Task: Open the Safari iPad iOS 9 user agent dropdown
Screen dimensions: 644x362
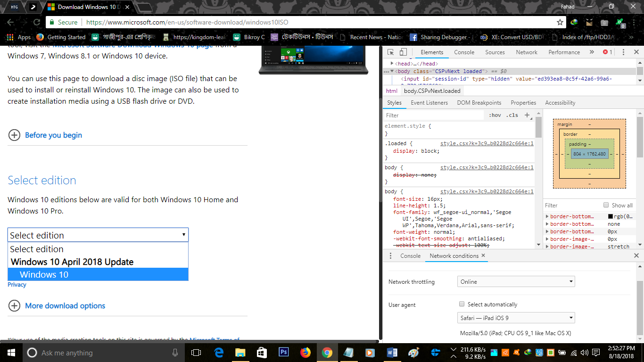Action: (516, 318)
